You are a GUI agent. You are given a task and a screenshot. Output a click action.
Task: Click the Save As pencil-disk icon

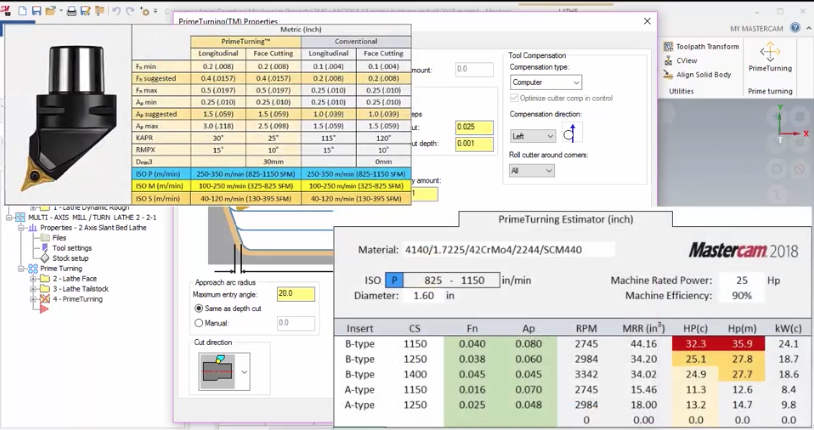click(85, 10)
